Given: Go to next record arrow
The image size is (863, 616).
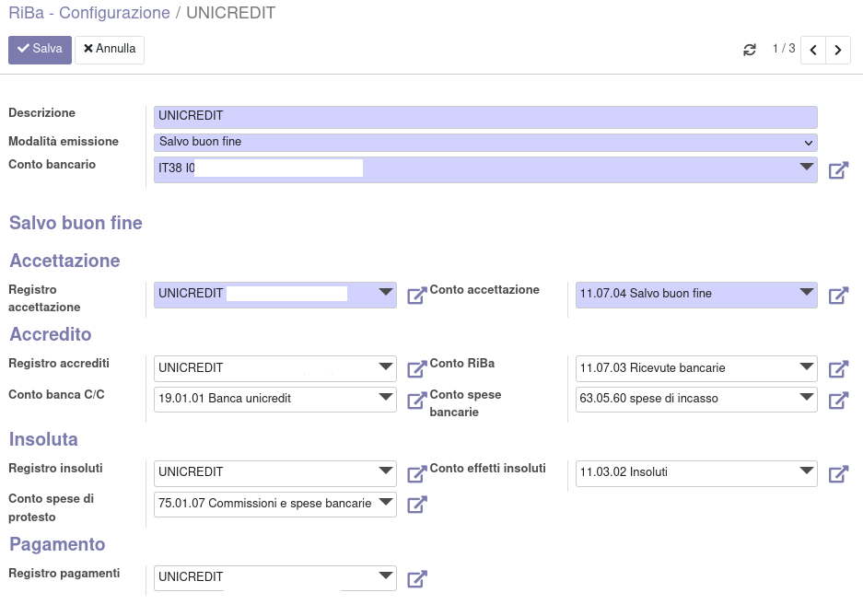Looking at the screenshot, I should coord(837,50).
